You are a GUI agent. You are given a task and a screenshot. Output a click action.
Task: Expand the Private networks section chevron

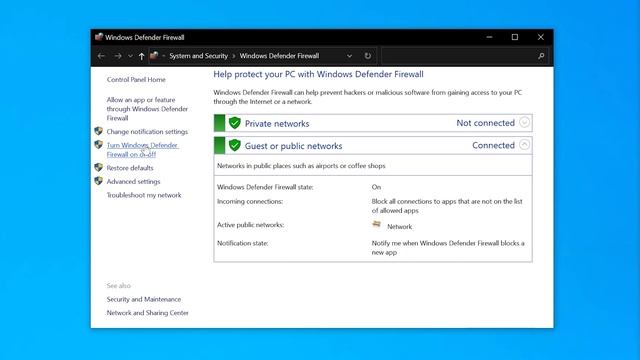(524, 122)
